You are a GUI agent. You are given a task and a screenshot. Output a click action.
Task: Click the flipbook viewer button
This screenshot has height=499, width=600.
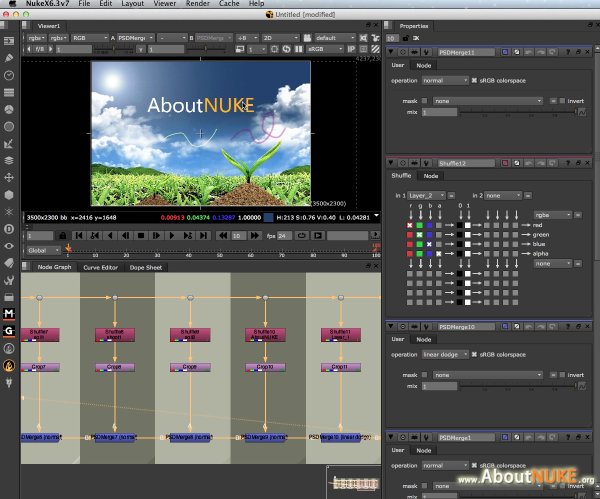(x=318, y=235)
